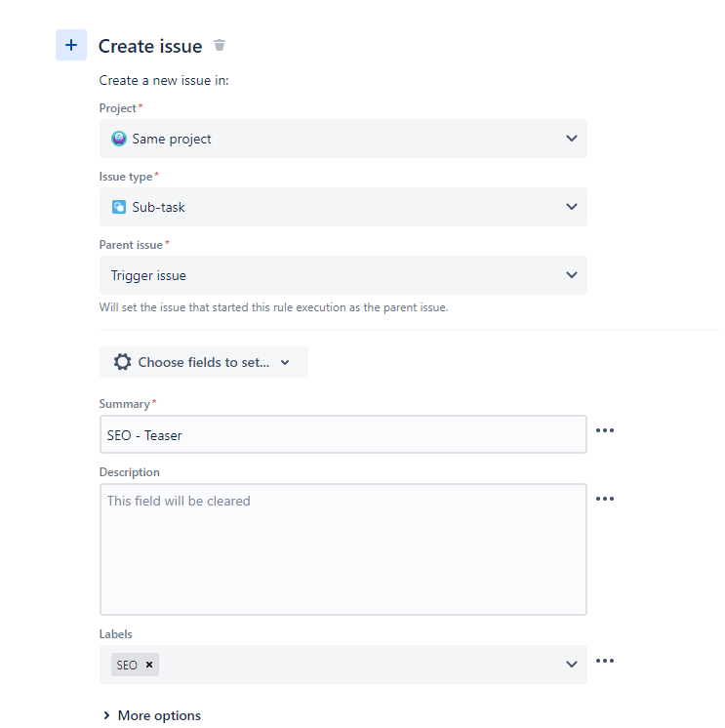The height and width of the screenshot is (728, 725).
Task: Click inside the Description text area
Action: click(x=343, y=549)
